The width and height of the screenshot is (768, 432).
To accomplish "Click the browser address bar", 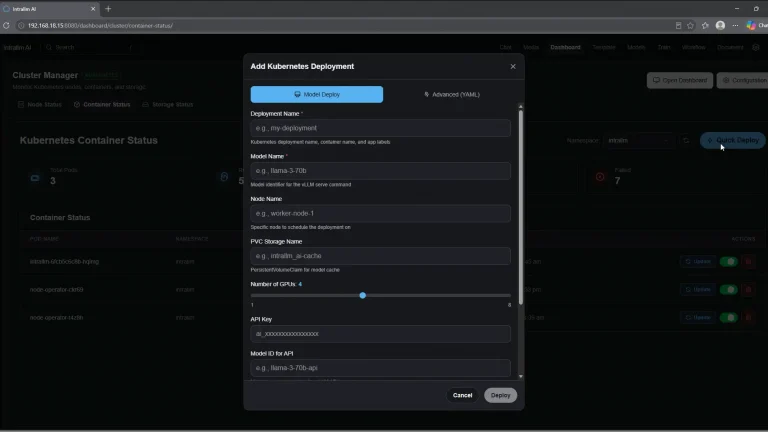I will tap(343, 25).
